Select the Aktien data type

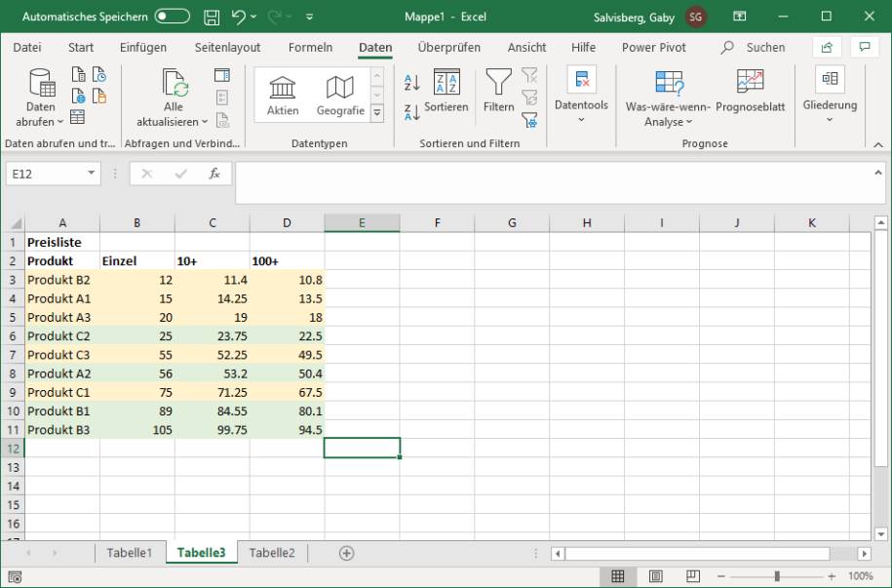click(283, 97)
